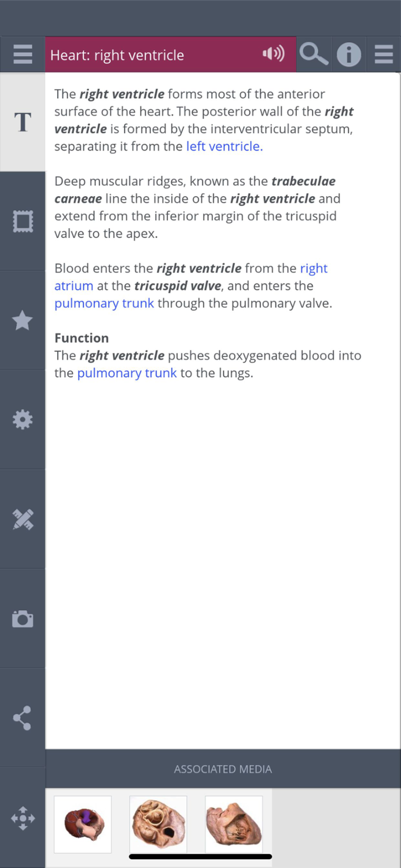Screen dimensions: 401x868
Task: Tap the four-arrow move control icon
Action: (23, 818)
